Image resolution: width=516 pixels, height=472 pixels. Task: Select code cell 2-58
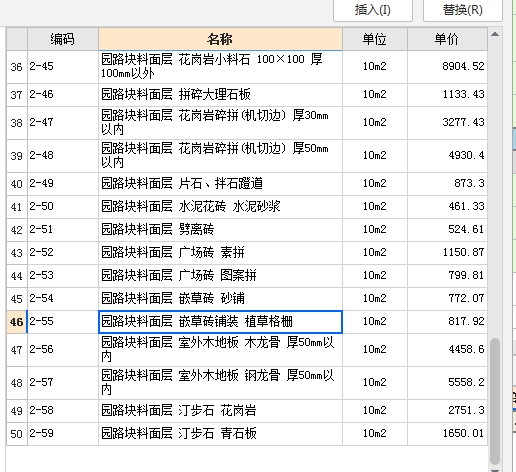pos(63,411)
